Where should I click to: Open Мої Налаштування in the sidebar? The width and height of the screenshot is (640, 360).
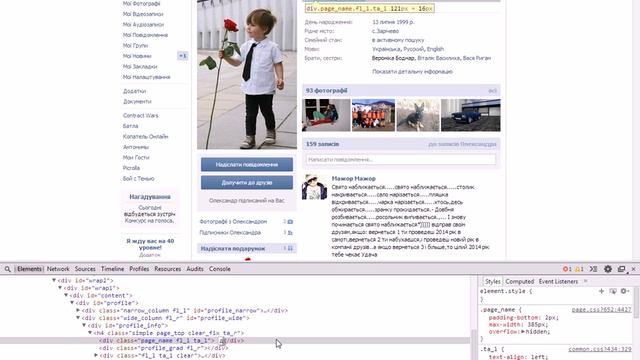146,77
